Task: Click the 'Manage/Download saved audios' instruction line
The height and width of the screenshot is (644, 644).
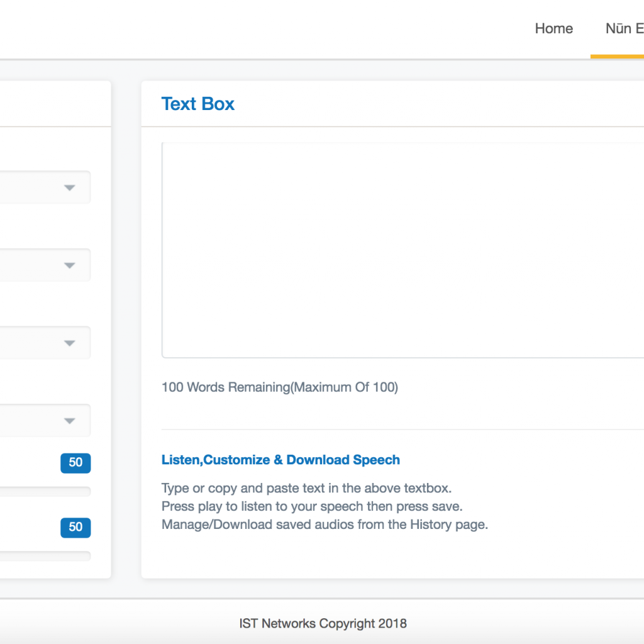Action: [x=325, y=525]
